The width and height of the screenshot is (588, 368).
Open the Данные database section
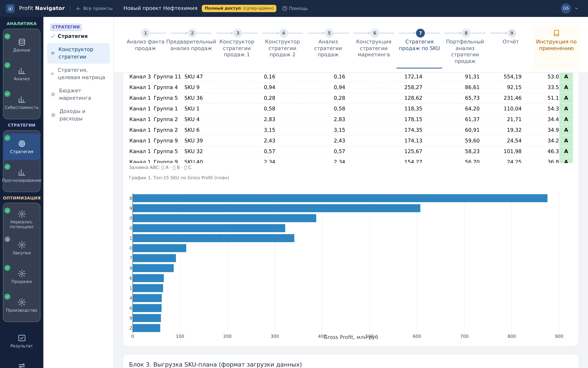pyautogui.click(x=22, y=45)
